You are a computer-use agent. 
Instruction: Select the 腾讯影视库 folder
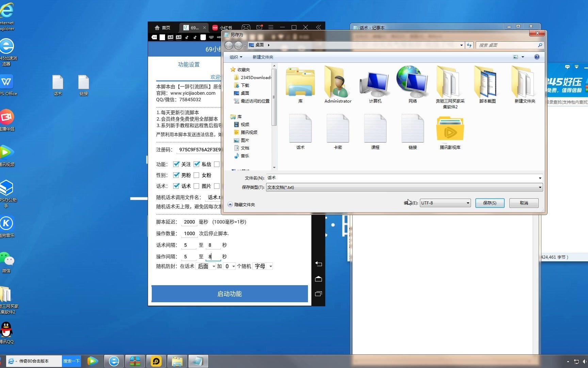click(x=450, y=132)
